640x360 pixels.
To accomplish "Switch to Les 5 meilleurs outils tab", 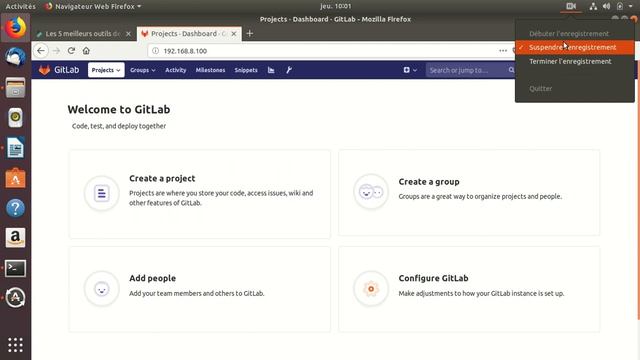I will click(x=82, y=33).
